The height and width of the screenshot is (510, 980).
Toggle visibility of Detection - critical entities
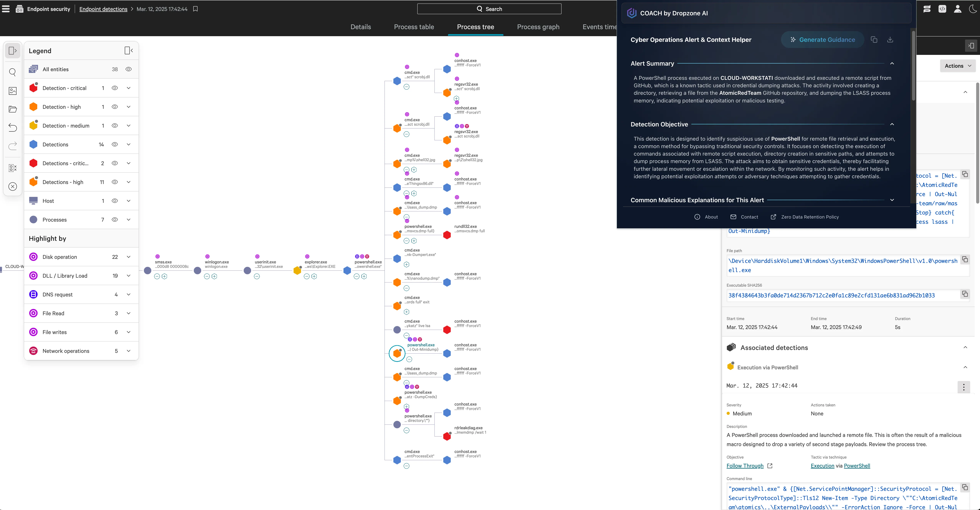click(115, 88)
